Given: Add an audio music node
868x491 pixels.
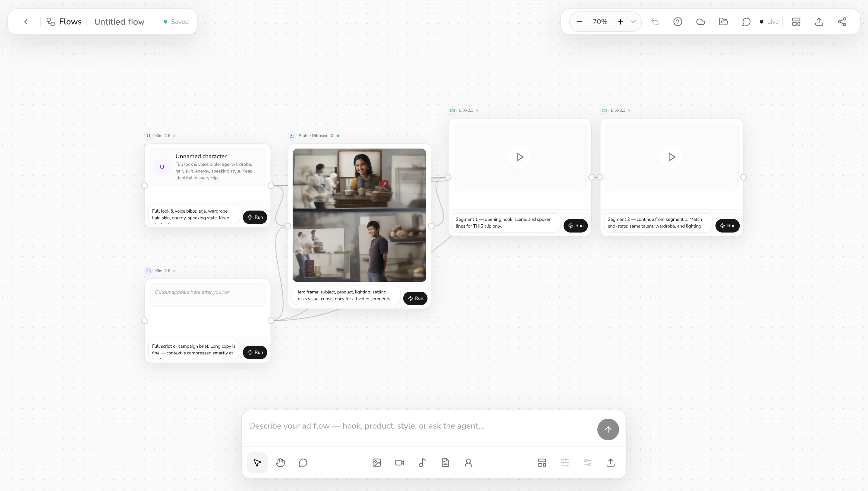Looking at the screenshot, I should (x=422, y=463).
